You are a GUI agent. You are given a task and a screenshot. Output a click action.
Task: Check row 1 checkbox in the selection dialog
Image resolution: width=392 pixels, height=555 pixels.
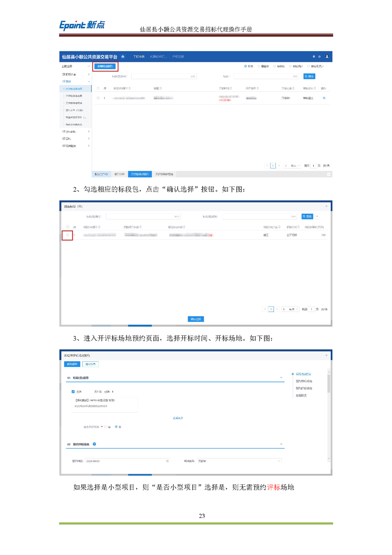click(68, 235)
